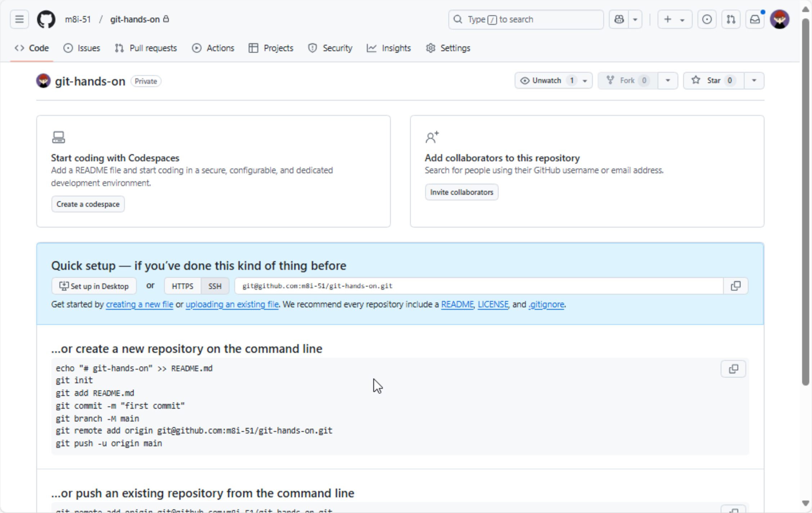Screen dimensions: 812x513
Task: Follow the 'creating a new file' link
Action: (139, 304)
